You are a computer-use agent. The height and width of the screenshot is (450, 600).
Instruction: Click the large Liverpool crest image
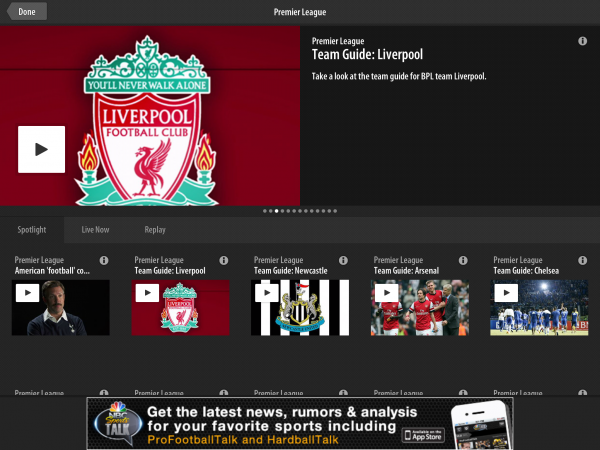pos(147,121)
